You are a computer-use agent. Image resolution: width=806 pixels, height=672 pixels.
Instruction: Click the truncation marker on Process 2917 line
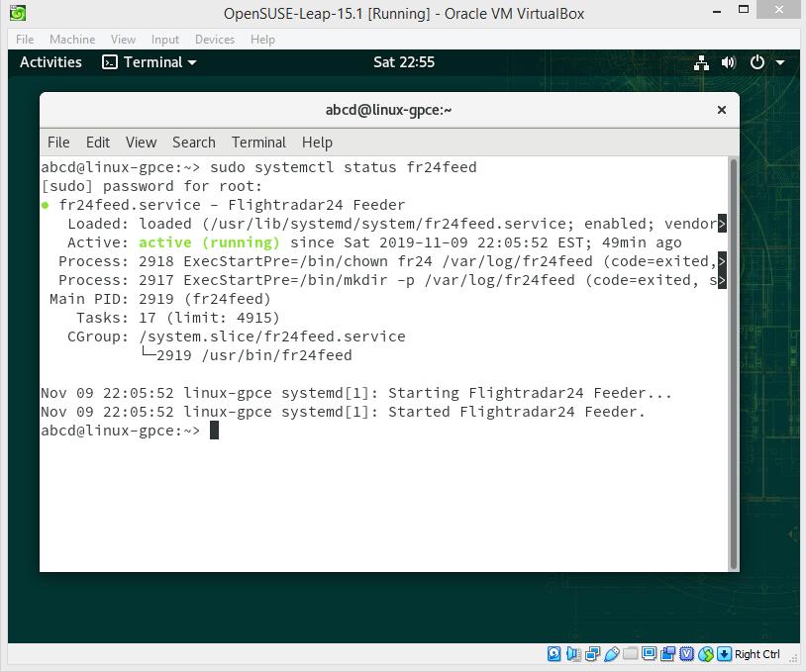pos(722,280)
